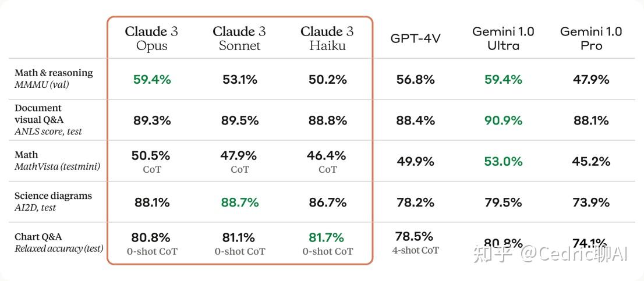
Task: Select the "Science diagrams" row label
Action: pyautogui.click(x=53, y=196)
